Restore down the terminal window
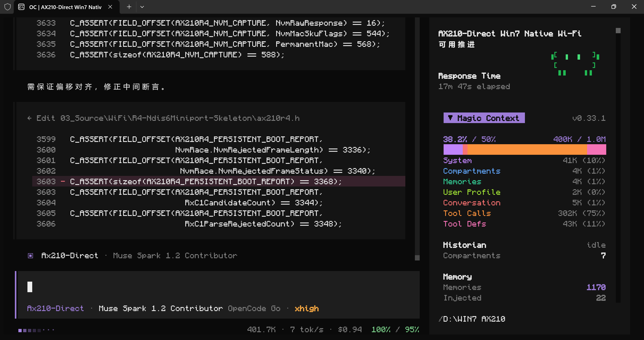The image size is (644, 340). pos(614,7)
